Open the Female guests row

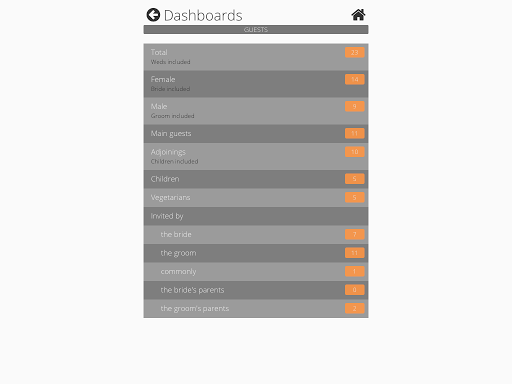coord(256,84)
